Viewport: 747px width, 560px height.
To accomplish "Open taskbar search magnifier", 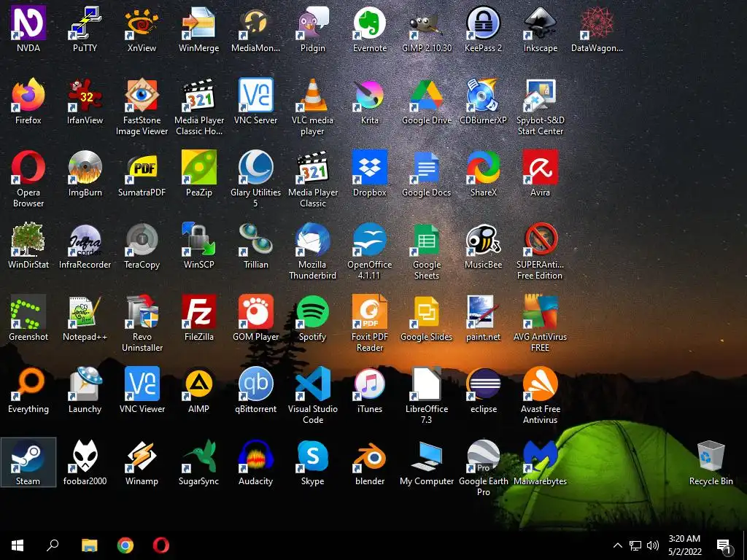I will pyautogui.click(x=53, y=545).
